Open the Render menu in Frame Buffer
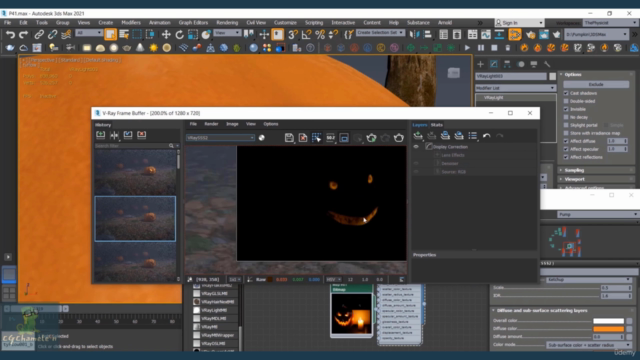The height and width of the screenshot is (360, 640). pyautogui.click(x=211, y=124)
